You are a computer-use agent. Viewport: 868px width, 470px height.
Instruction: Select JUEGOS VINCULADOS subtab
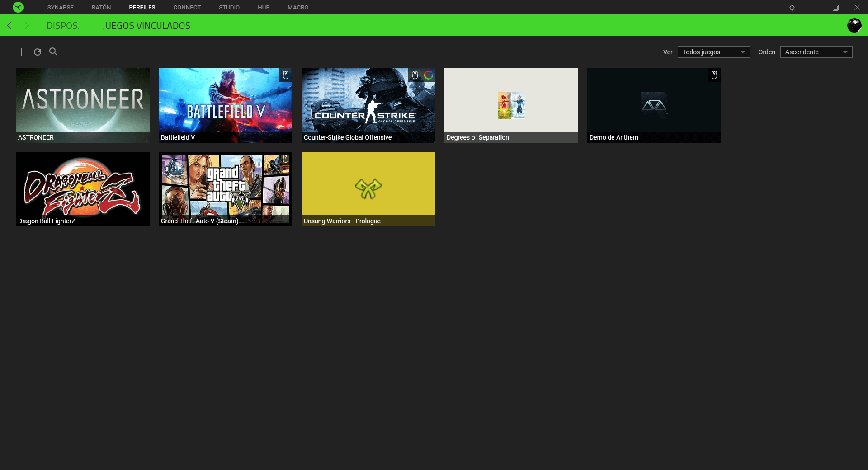[x=146, y=26]
